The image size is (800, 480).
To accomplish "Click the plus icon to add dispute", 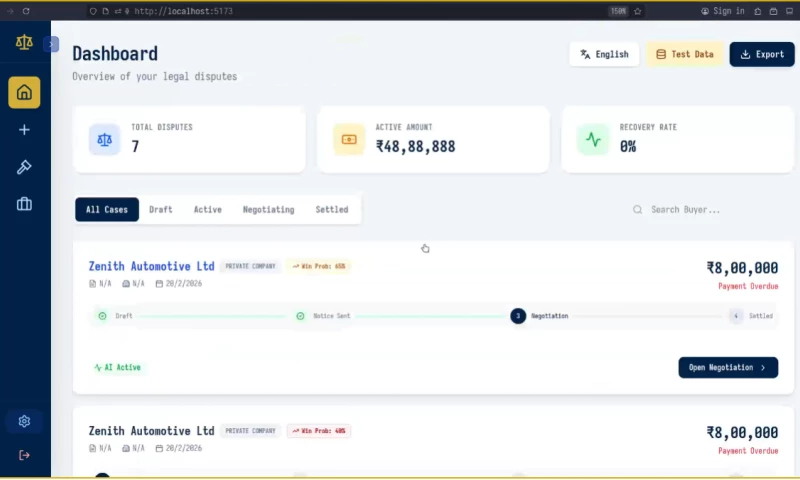I will 24,130.
